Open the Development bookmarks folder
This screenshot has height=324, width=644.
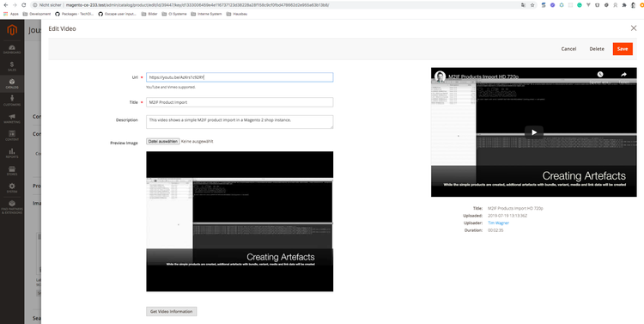[37, 14]
